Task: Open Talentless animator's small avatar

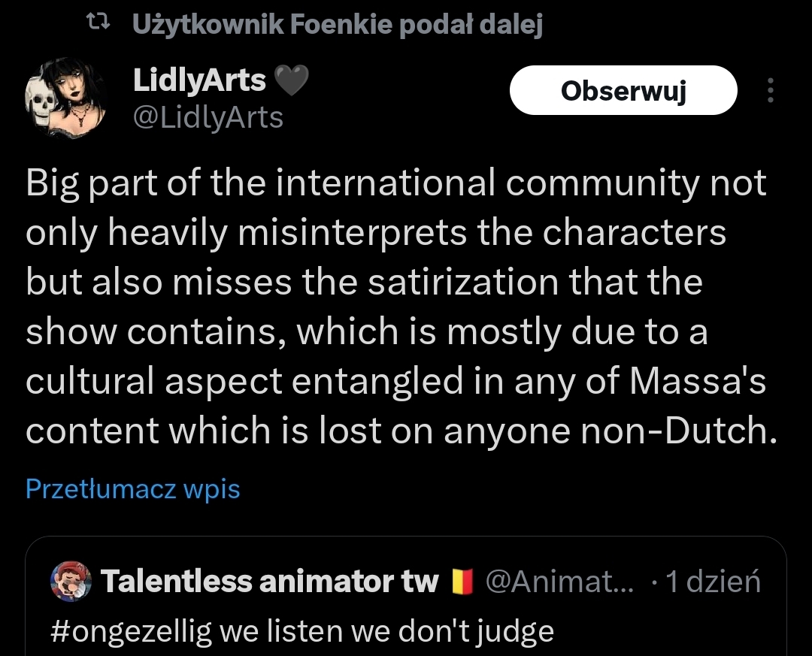Action: click(71, 582)
